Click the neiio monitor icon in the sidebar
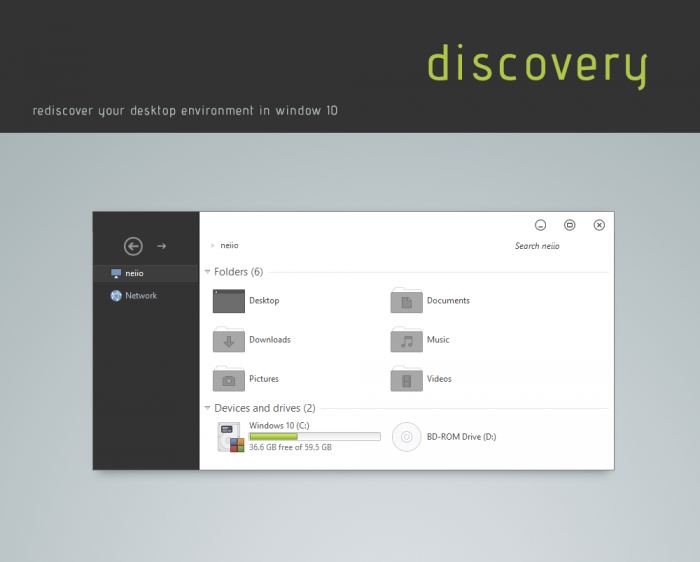 click(116, 273)
